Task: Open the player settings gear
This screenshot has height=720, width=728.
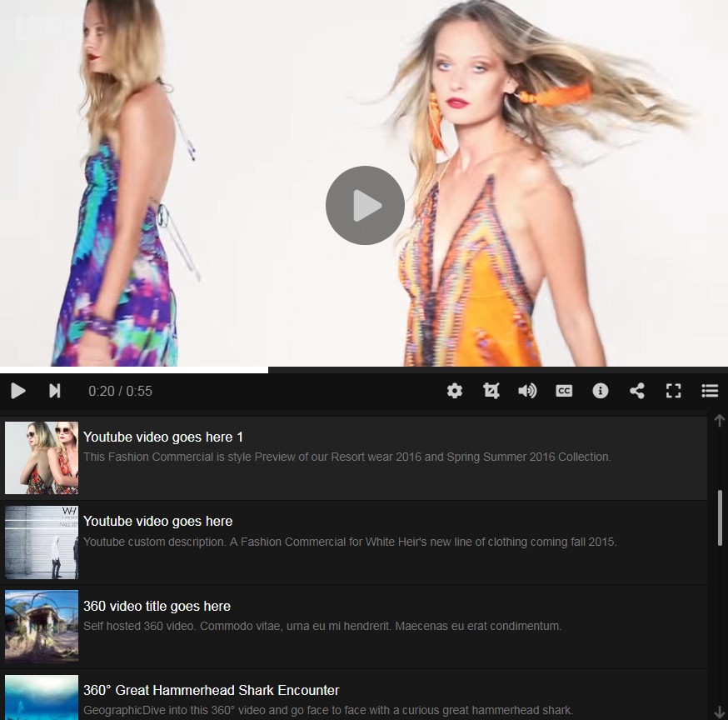Action: (455, 391)
